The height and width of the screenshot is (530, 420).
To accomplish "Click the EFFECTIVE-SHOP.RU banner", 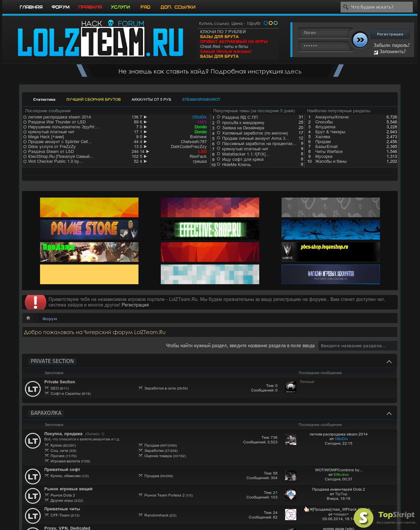I will (x=210, y=230).
